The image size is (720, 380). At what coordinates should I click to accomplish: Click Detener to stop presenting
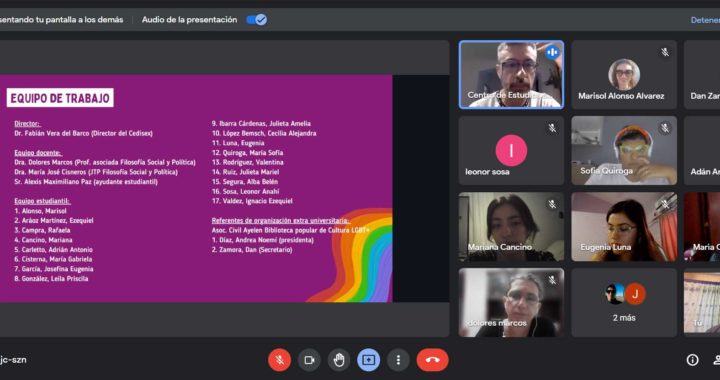pyautogui.click(x=705, y=20)
